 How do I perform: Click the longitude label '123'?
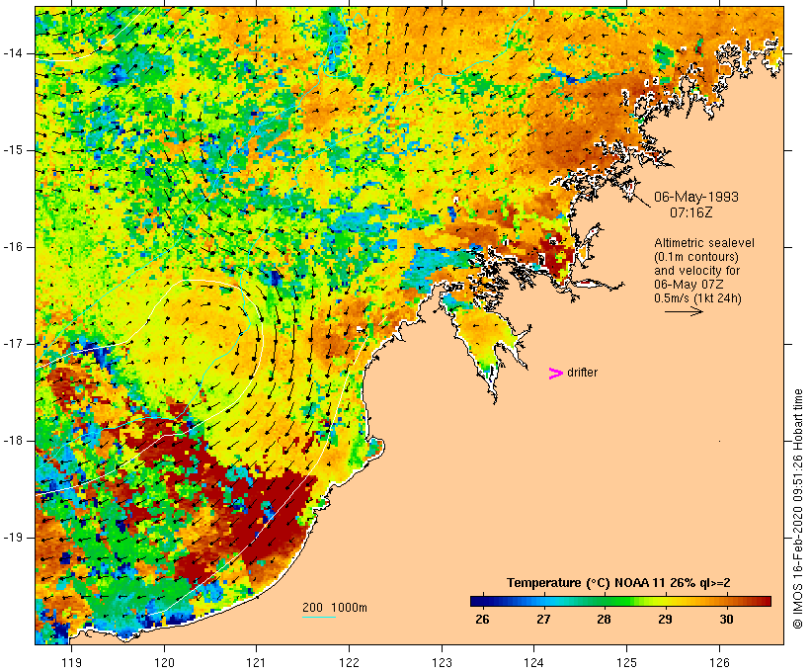442,663
